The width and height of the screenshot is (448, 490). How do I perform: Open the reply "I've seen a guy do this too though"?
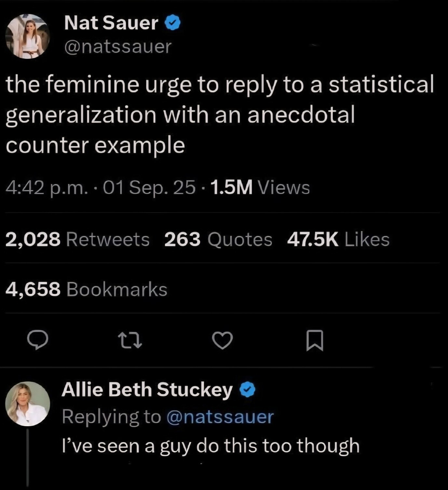[x=211, y=446]
